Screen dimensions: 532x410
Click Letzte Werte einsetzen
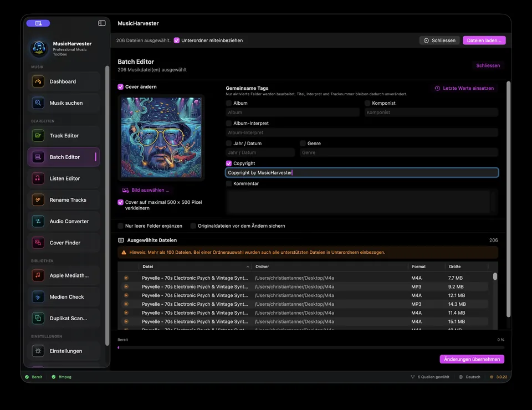coord(464,88)
